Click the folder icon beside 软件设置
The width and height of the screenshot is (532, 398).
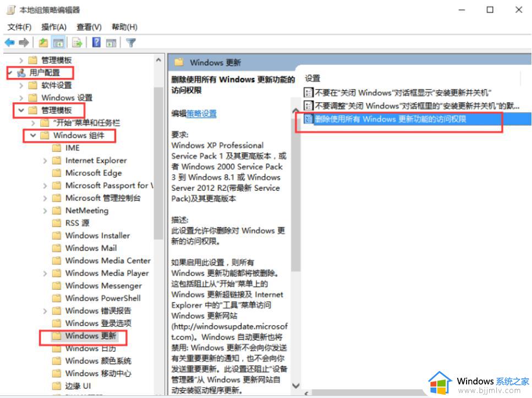pos(32,85)
